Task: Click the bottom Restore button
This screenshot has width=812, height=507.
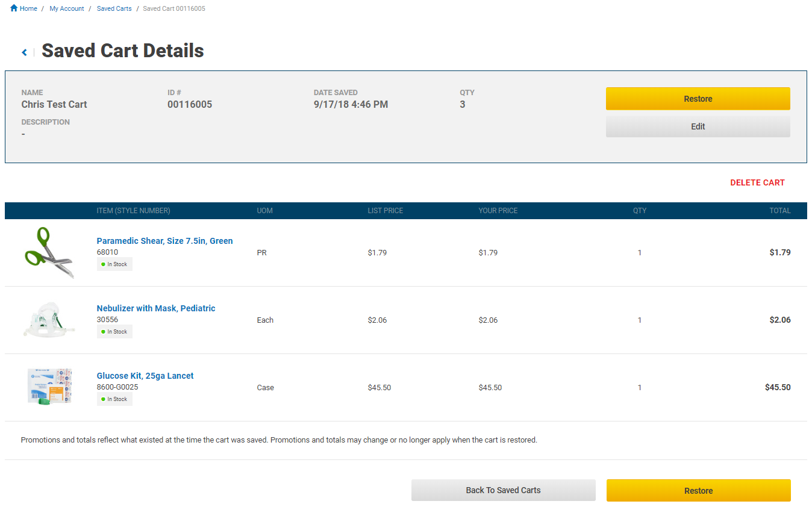Action: [699, 491]
